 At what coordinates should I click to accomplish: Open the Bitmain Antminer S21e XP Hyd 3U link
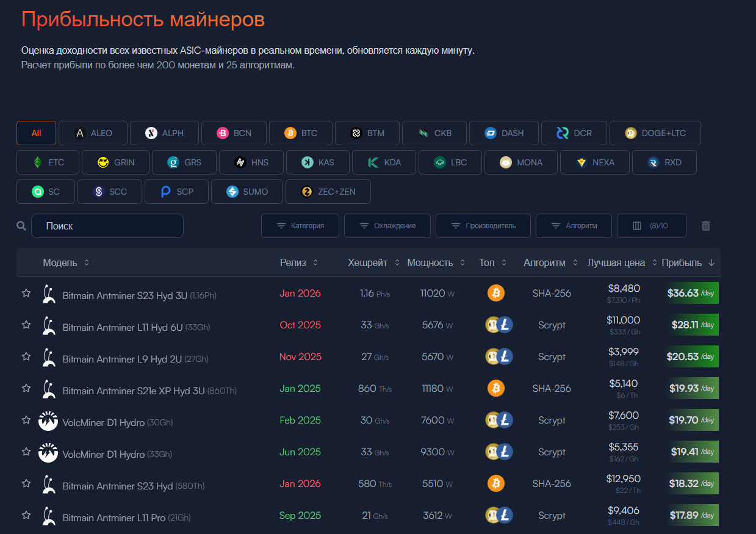(133, 391)
